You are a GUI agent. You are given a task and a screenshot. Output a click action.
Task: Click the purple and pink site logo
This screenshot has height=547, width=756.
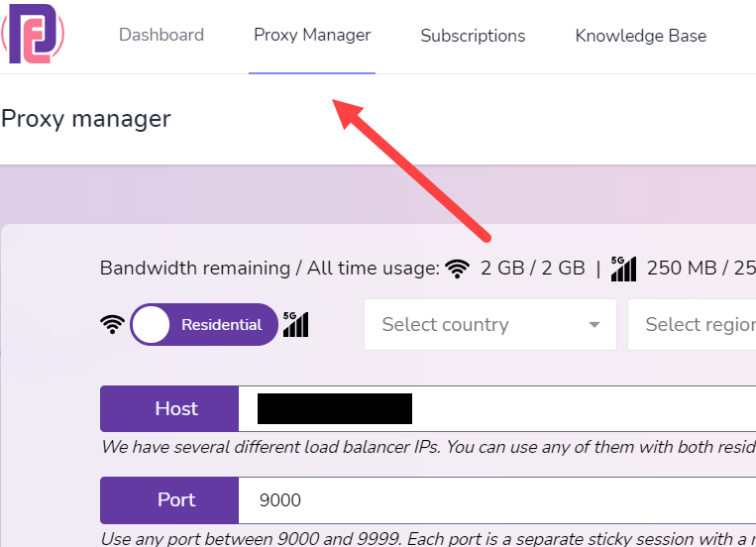[x=33, y=34]
